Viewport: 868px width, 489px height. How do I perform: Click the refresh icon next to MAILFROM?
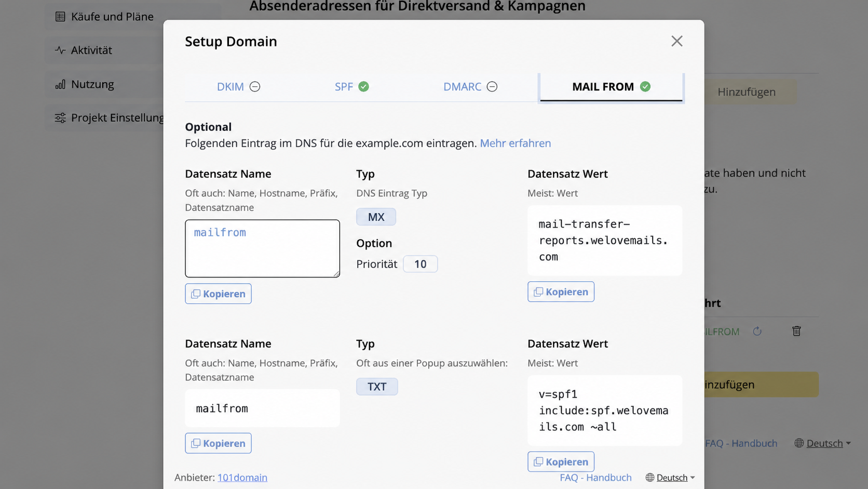tap(757, 332)
